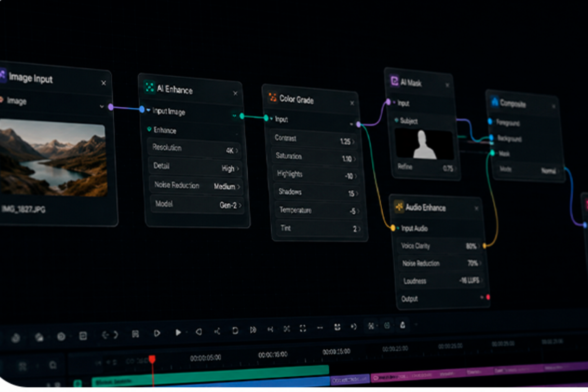Click the forward chevron icon in toolbar

tap(116, 335)
